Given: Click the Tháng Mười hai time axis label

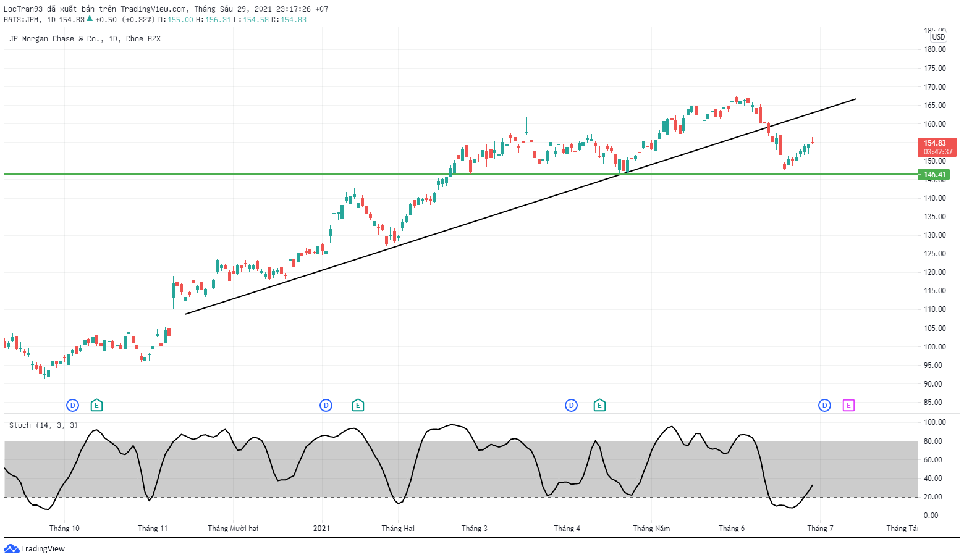Looking at the screenshot, I should click(x=233, y=529).
